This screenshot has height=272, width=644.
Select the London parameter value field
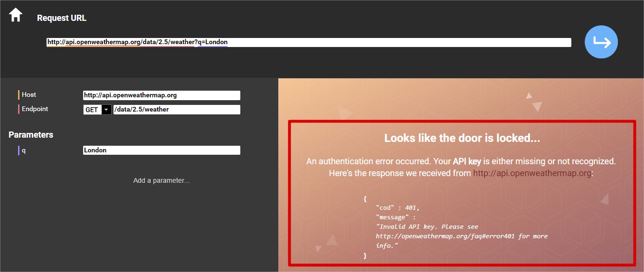[161, 150]
